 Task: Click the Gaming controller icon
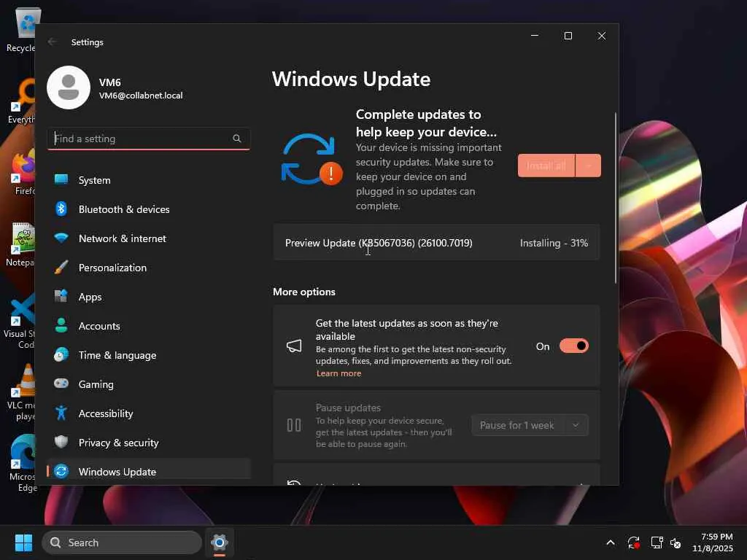pos(61,384)
